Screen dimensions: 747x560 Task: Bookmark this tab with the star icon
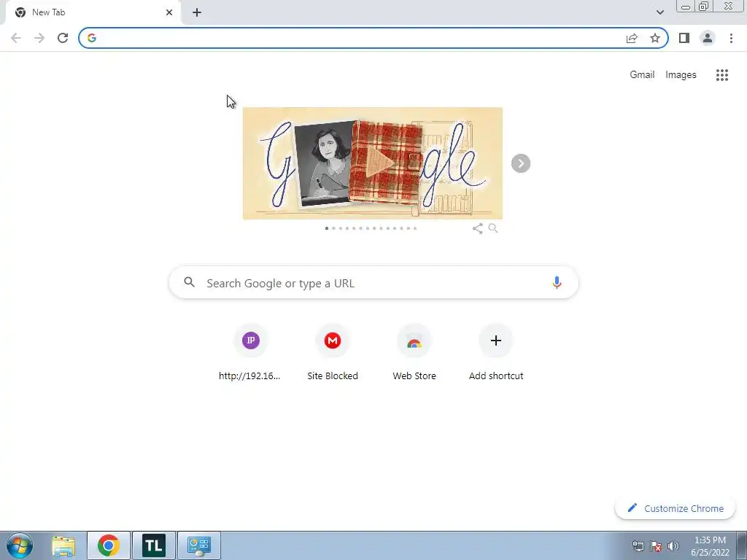655,38
